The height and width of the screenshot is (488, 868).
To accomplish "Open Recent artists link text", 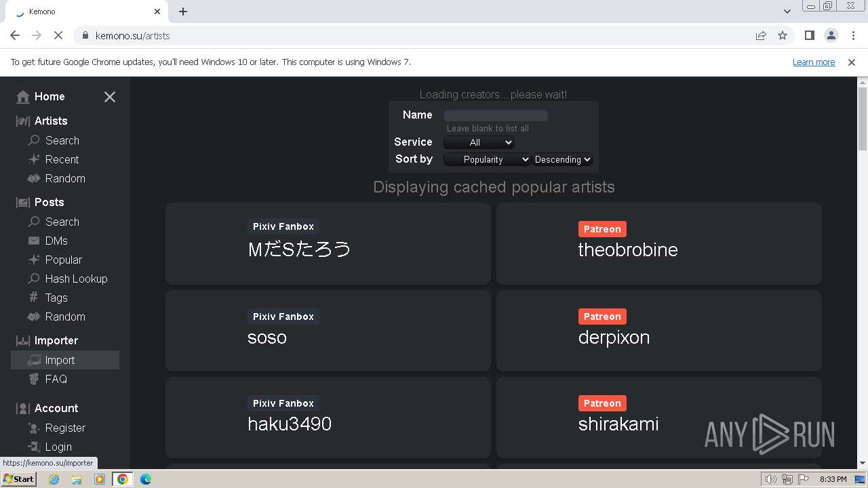I will (x=62, y=159).
